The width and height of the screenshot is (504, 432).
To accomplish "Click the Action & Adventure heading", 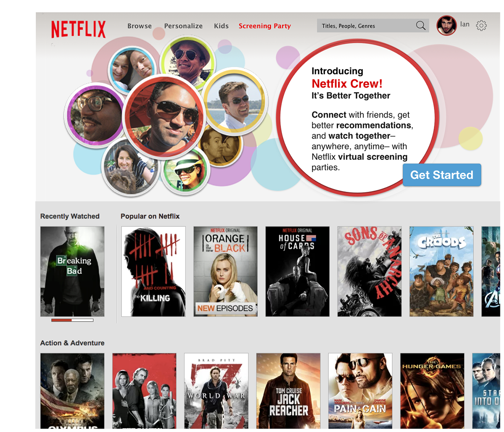I will coord(72,343).
